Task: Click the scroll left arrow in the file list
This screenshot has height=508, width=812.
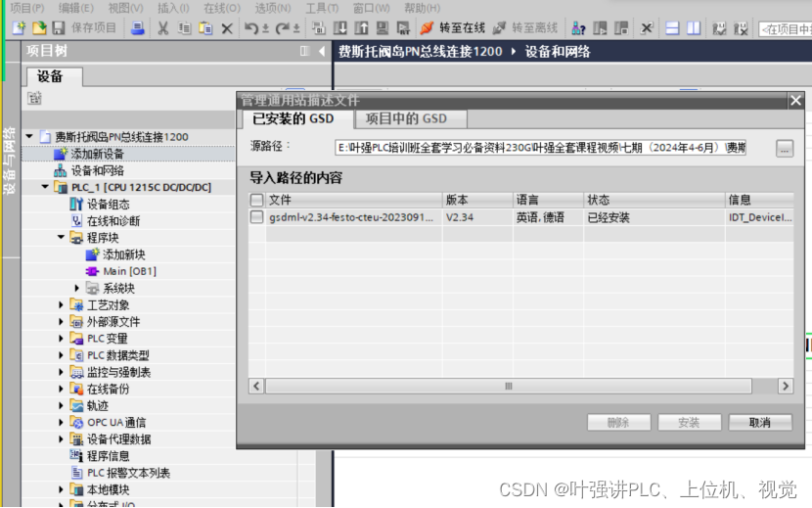Action: point(256,386)
